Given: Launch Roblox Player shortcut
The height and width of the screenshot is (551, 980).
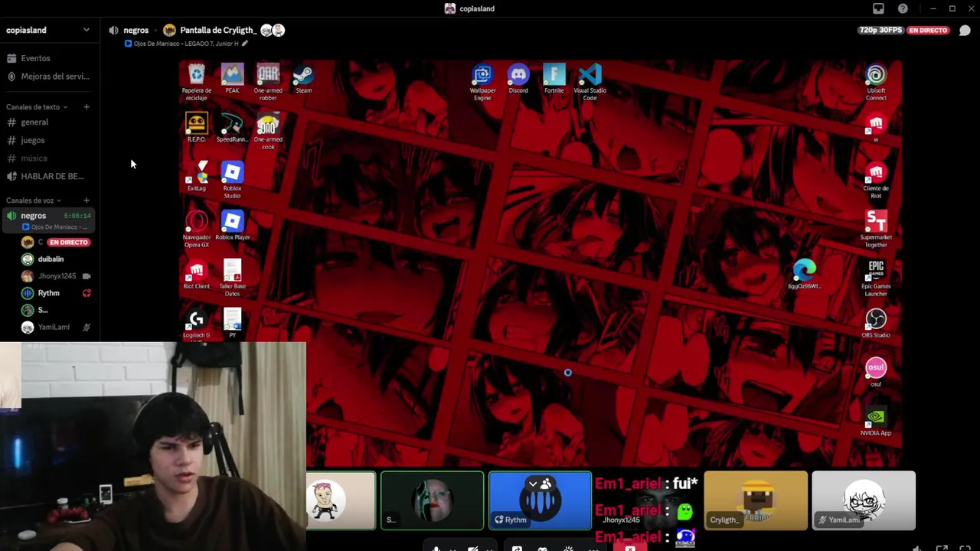Looking at the screenshot, I should [x=232, y=227].
